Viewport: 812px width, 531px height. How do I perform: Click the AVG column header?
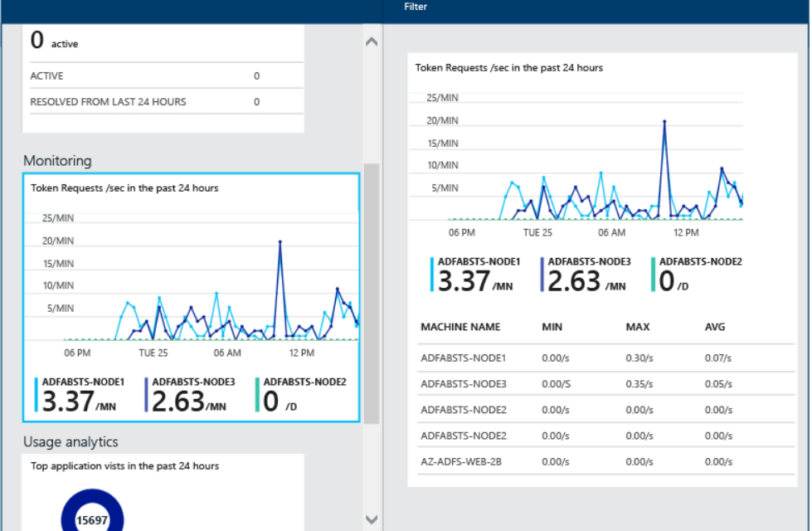tap(714, 327)
